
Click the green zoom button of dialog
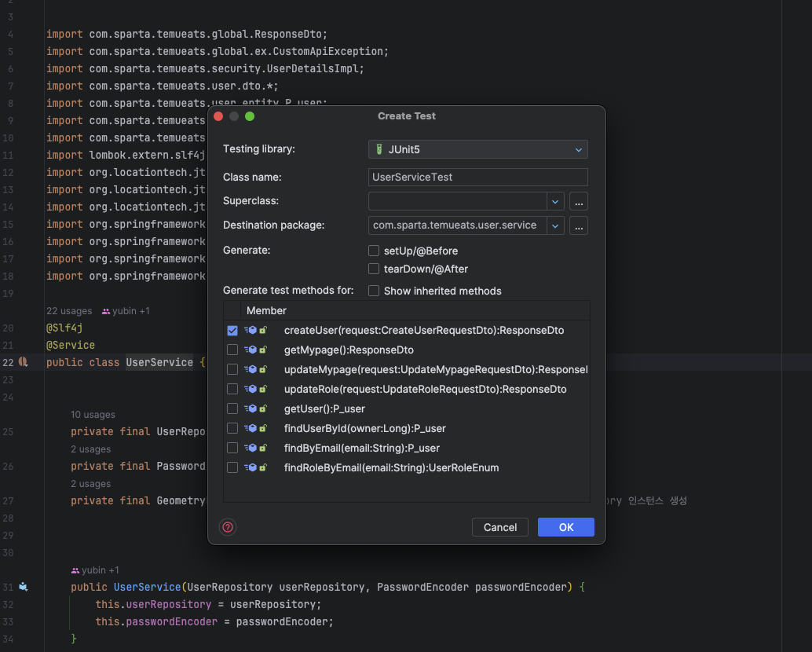250,116
